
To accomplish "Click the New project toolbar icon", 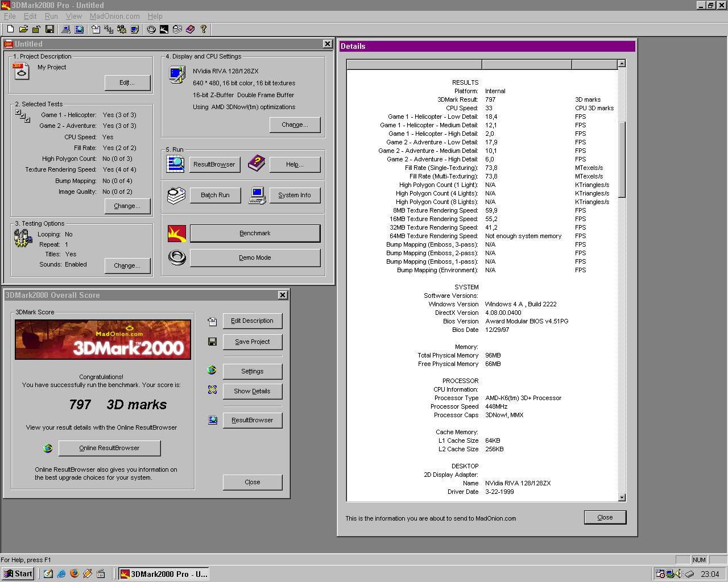I will [10, 29].
